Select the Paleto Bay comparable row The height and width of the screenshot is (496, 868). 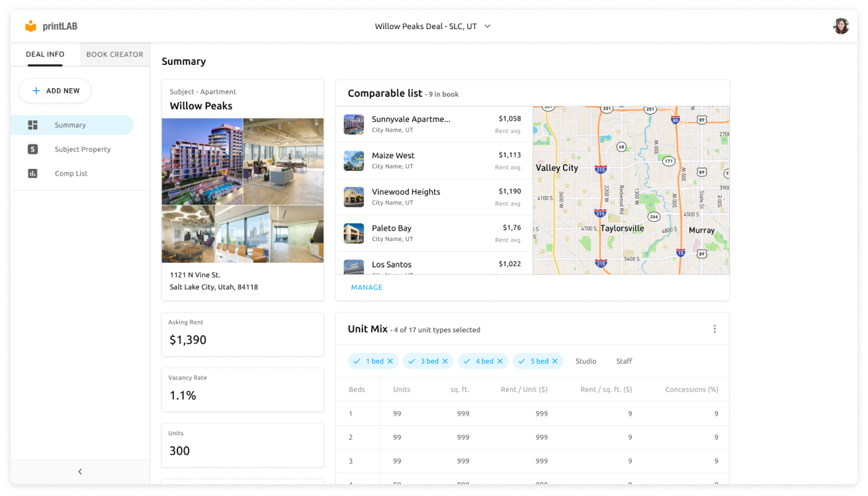pyautogui.click(x=434, y=233)
